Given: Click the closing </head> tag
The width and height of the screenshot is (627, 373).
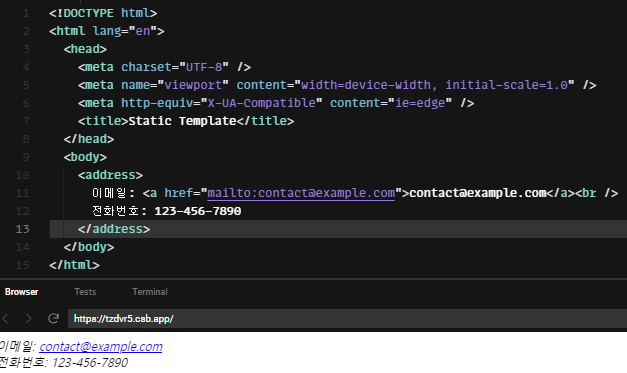Looking at the screenshot, I should click(89, 139).
